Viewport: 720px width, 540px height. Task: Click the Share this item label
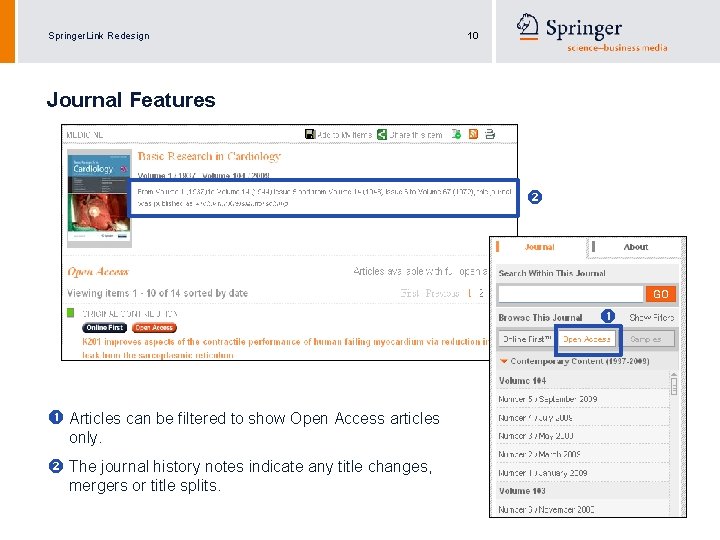click(x=416, y=135)
